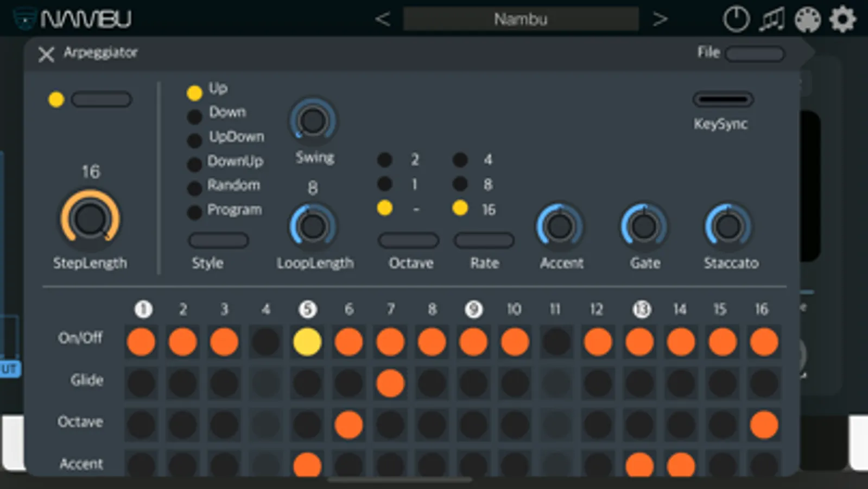
Task: Enable Octave on step 3
Action: click(x=224, y=424)
